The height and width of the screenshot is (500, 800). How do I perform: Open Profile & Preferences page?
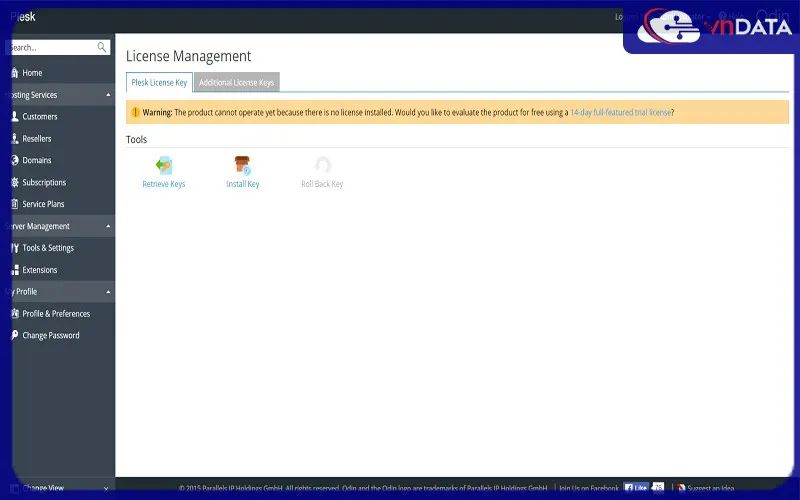coord(56,314)
